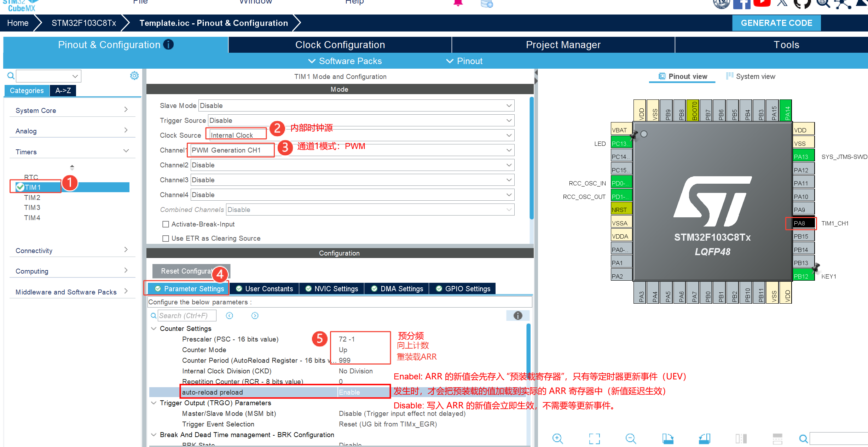Go to previous parameter search result

tap(230, 316)
